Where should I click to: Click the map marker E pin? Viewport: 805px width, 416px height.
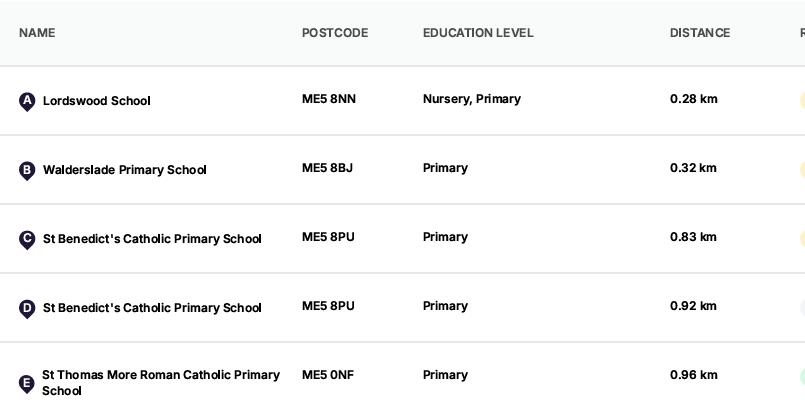coord(27,383)
